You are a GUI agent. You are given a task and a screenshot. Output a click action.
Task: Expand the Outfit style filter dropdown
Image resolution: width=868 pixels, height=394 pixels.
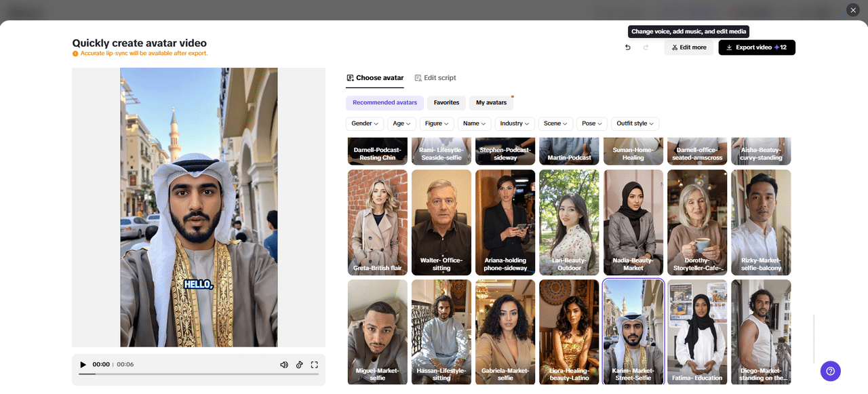point(635,123)
